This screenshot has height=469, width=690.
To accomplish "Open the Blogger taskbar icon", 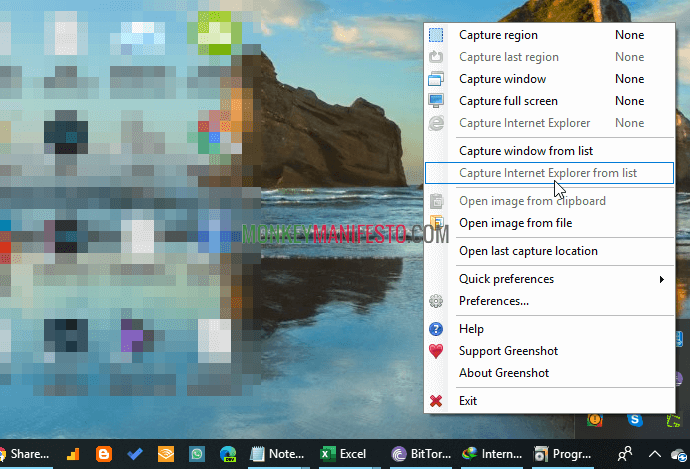I will 104,454.
